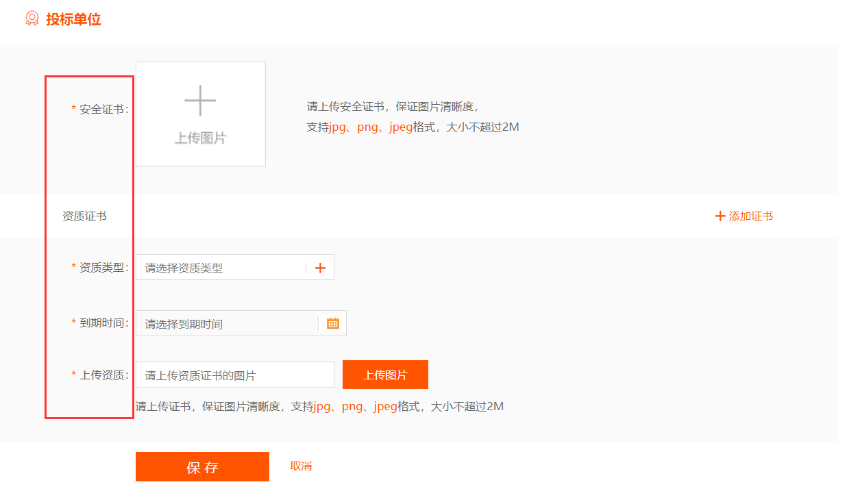
Task: Click the orange plus in 资质类型 field
Action: (320, 268)
